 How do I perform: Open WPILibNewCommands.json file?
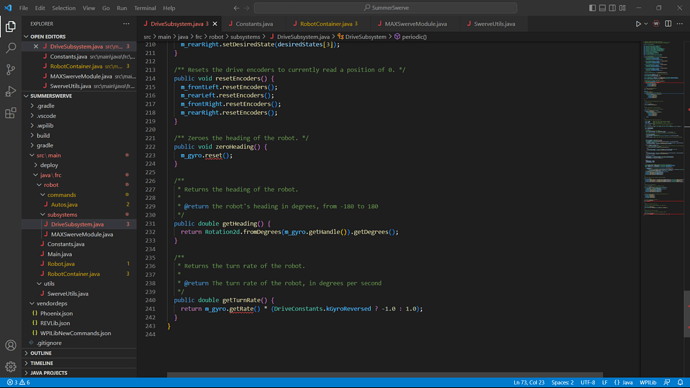point(75,333)
